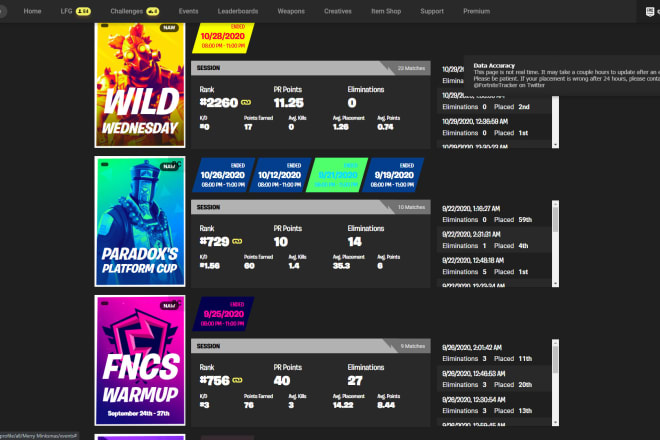Select the Paradox match with 5 eliminations, Placed 1st
This screenshot has width=660, height=440.
coord(494,266)
